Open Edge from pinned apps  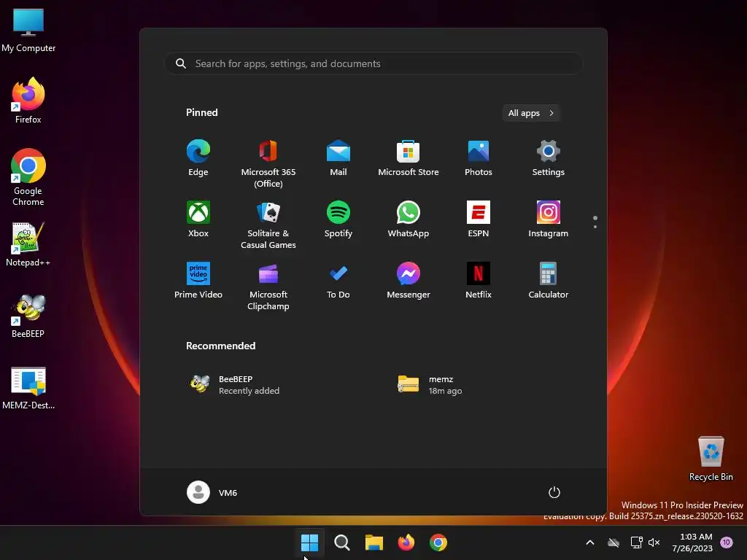(x=198, y=158)
